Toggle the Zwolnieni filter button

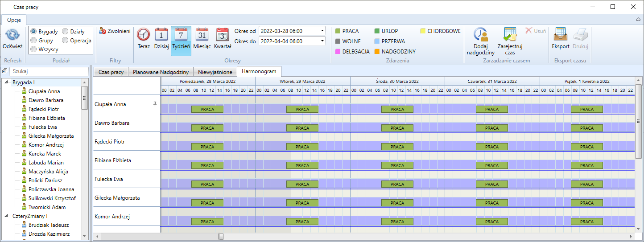[115, 31]
